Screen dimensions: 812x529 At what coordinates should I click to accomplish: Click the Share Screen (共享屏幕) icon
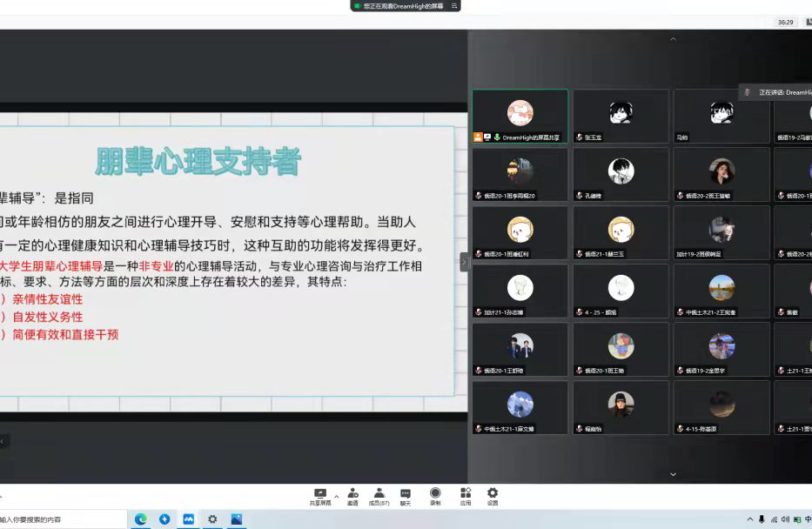[x=320, y=494]
